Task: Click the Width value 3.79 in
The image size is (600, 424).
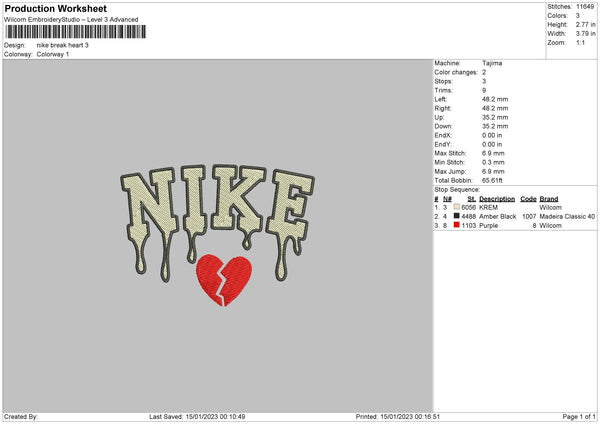Action: point(586,34)
